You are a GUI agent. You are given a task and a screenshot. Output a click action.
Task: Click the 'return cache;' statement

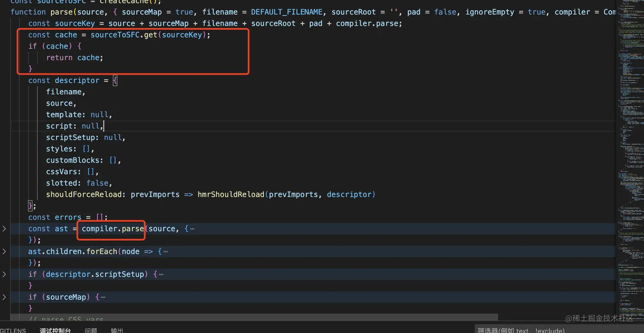(x=75, y=58)
